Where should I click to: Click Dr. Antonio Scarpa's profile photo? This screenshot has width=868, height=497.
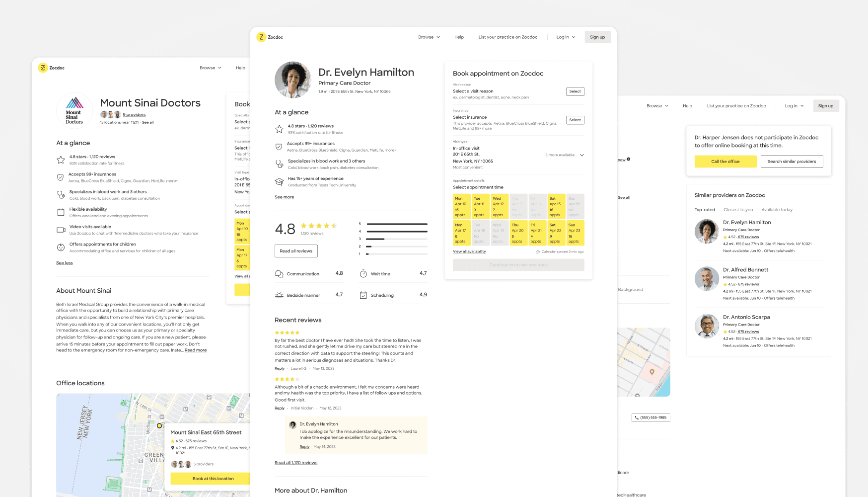pos(707,326)
